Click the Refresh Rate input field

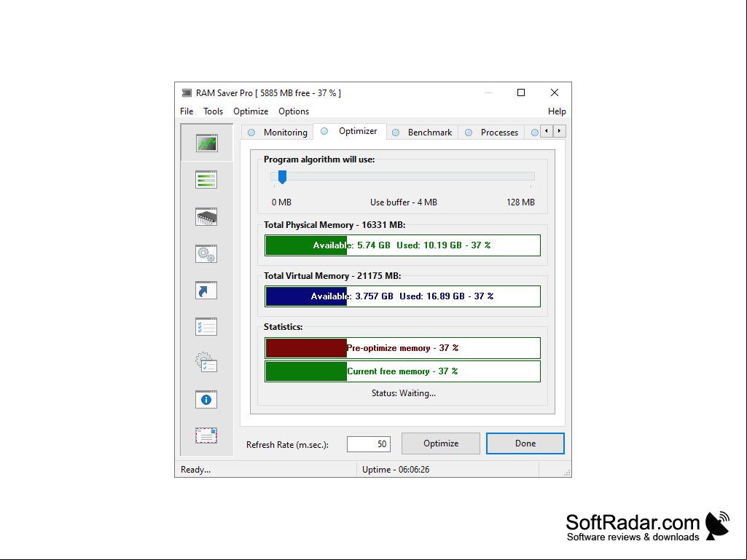tap(369, 444)
